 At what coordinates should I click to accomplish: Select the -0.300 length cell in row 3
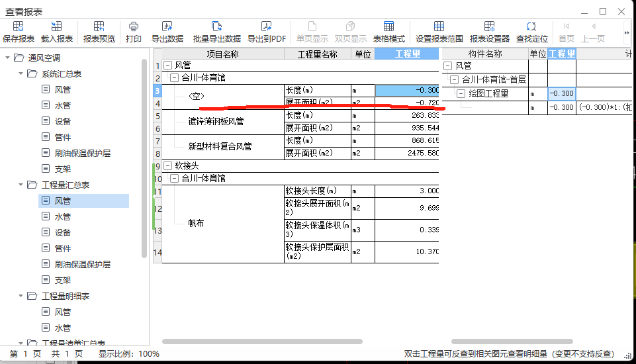click(x=407, y=91)
